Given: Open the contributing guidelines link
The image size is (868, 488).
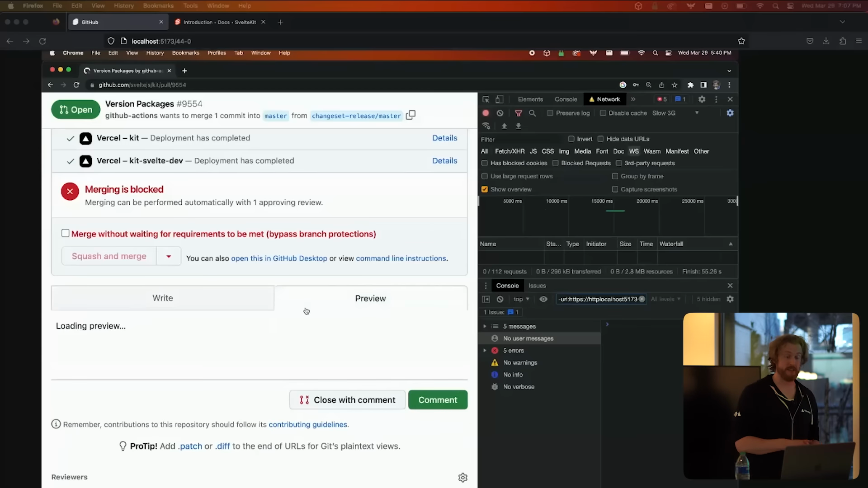Looking at the screenshot, I should click(x=308, y=425).
